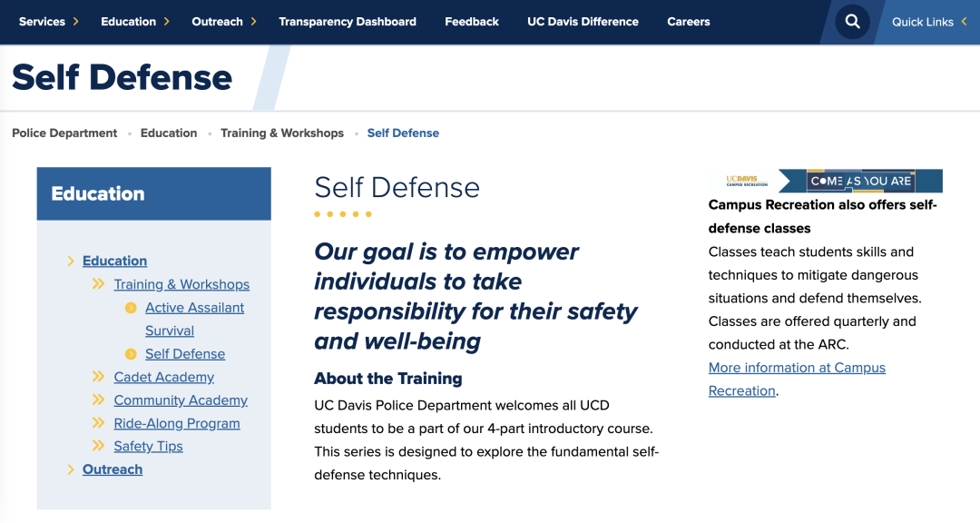
Task: Click double-chevron icon next to Community Academy
Action: pyautogui.click(x=98, y=400)
